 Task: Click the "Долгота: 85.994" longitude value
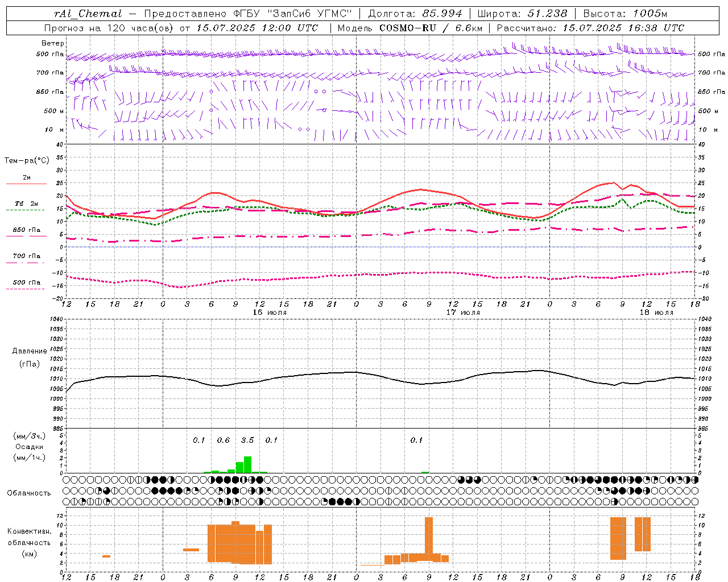click(415, 14)
